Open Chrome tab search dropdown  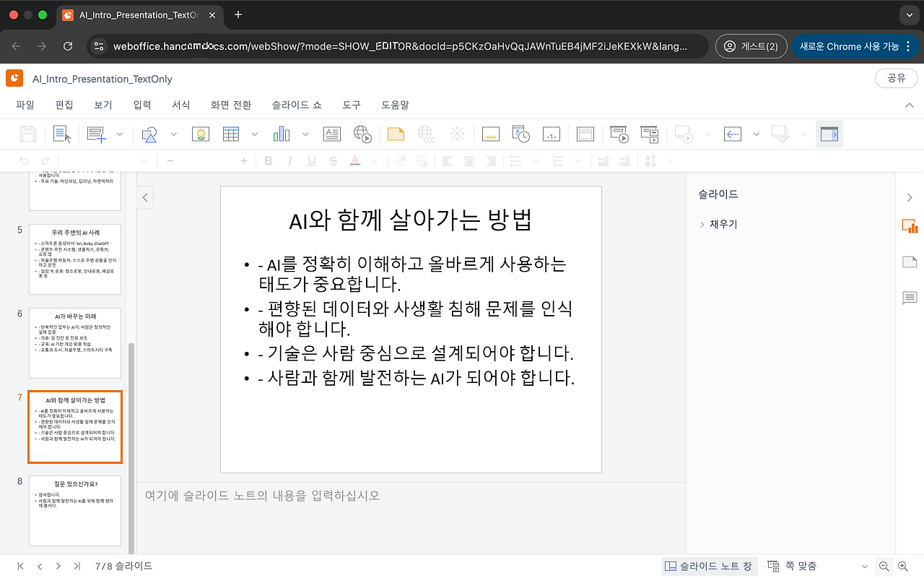909,14
